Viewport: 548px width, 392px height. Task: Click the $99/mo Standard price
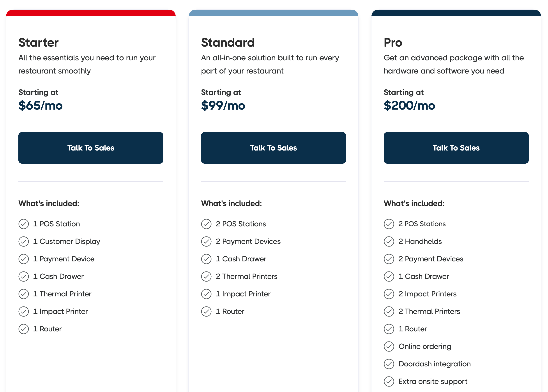click(223, 105)
